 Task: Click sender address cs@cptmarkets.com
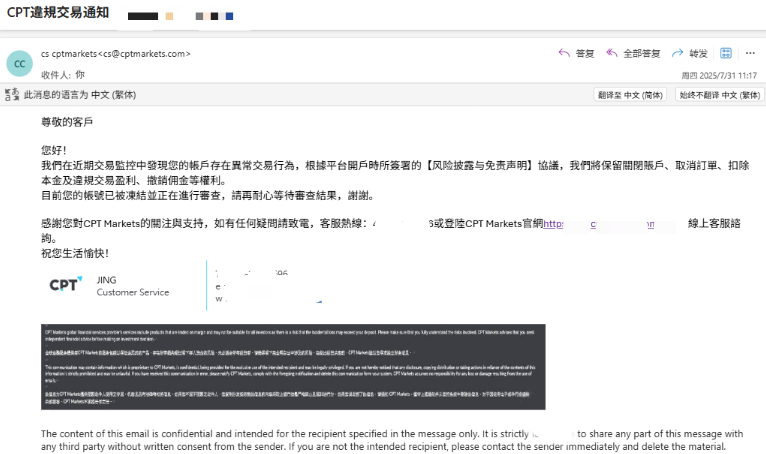145,54
